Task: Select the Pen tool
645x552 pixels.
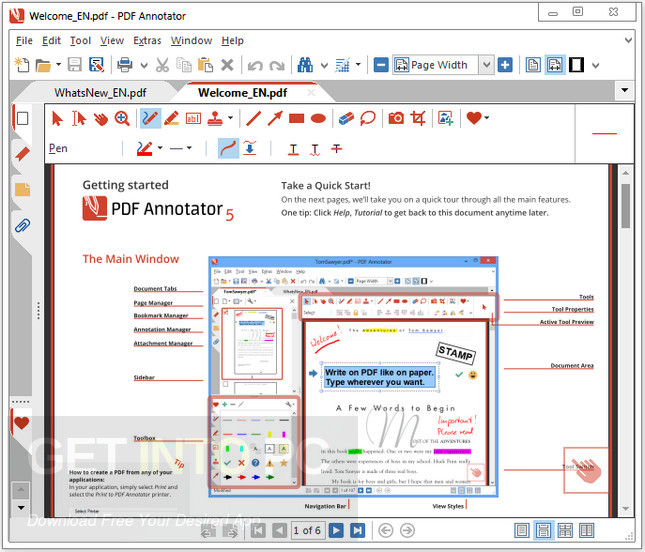Action: point(150,118)
